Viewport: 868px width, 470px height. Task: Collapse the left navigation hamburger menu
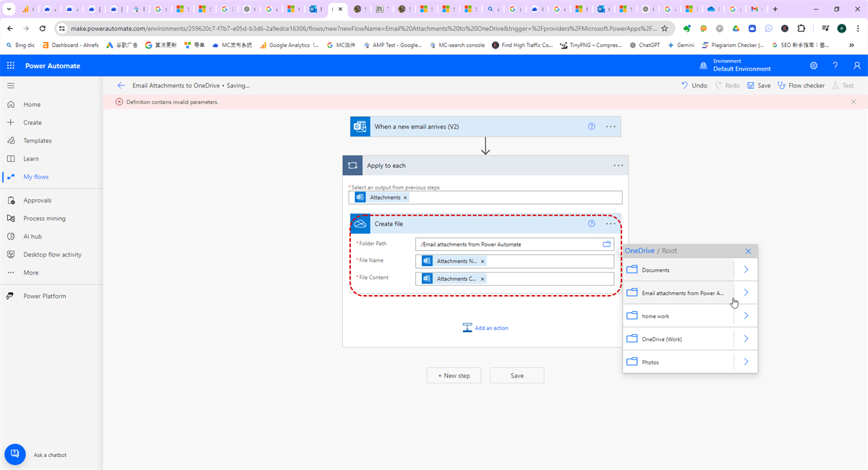(11, 85)
